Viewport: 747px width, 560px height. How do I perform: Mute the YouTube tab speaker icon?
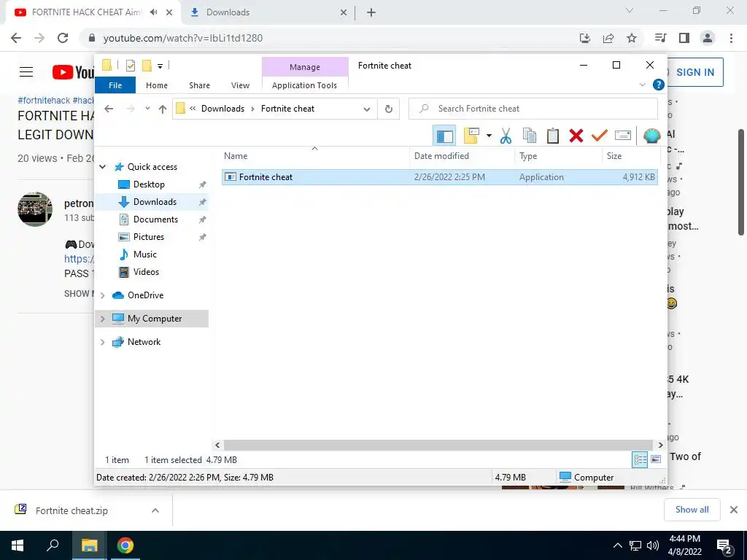pyautogui.click(x=153, y=12)
